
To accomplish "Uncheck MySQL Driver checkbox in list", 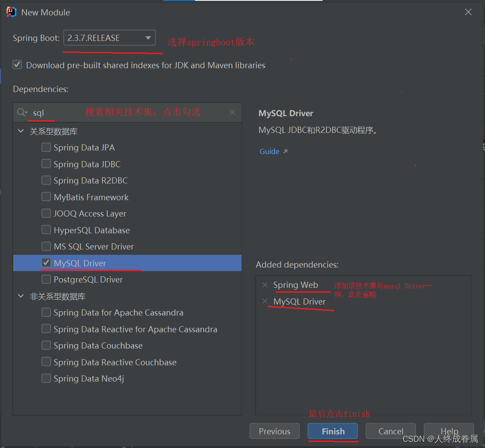I will 46,263.
